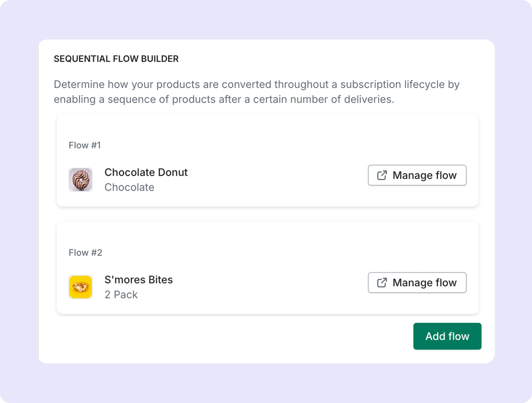This screenshot has height=403, width=532.
Task: Click the external-link icon in Flow #2's Manage flow
Action: pos(382,283)
